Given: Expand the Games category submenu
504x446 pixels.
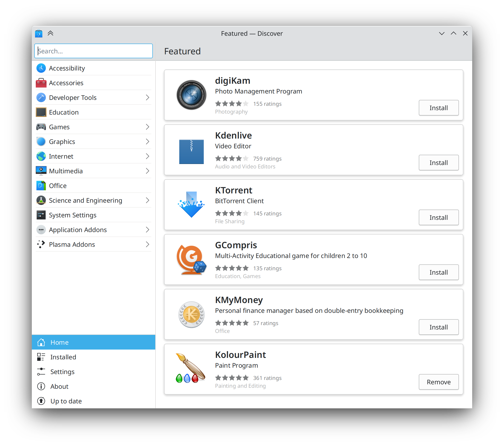Looking at the screenshot, I should (149, 127).
